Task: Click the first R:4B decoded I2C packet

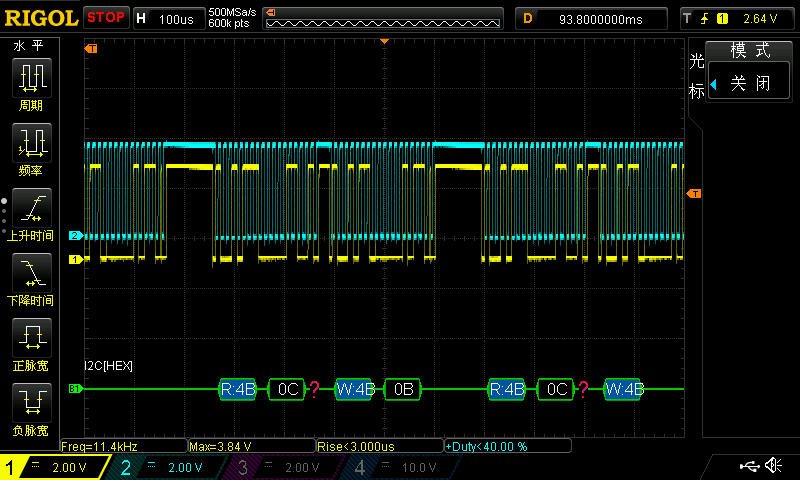Action: (238, 389)
